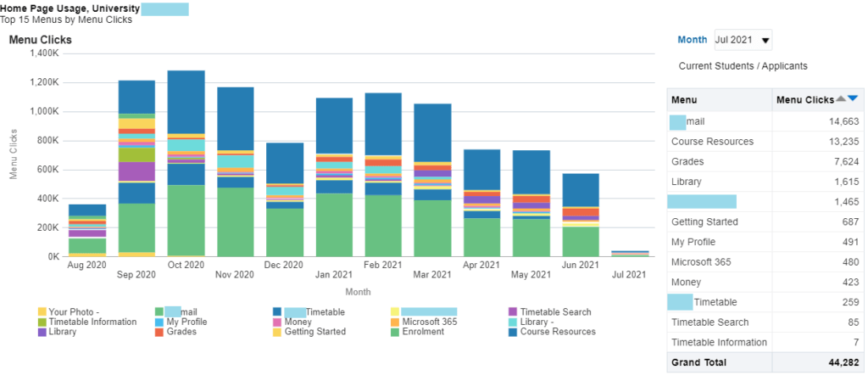Select the purple segment in the Sep 2020 bar

136,171
